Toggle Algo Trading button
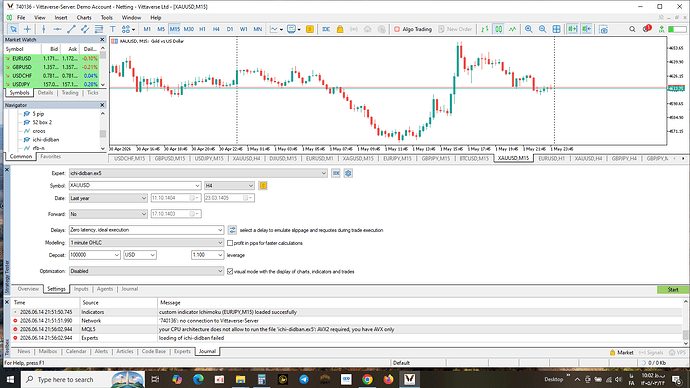Screen dimensions: 690x388 pyautogui.click(x=413, y=29)
